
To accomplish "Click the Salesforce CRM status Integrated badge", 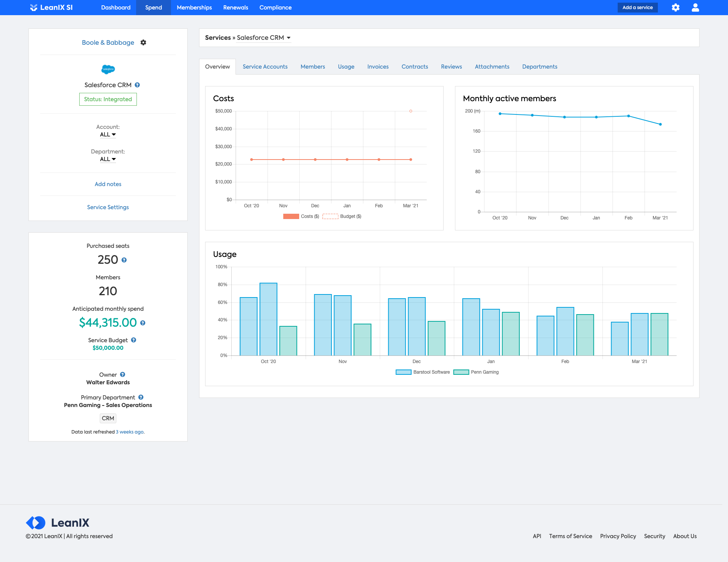I will click(108, 99).
